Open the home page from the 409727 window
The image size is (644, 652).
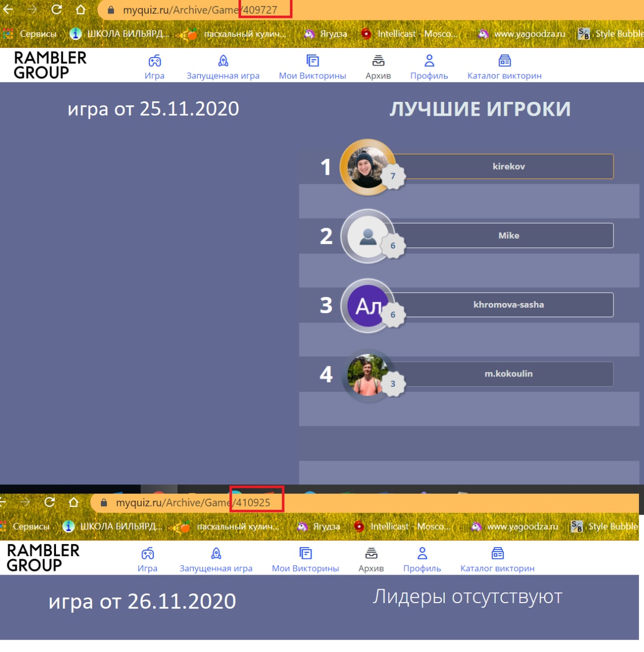[x=81, y=10]
